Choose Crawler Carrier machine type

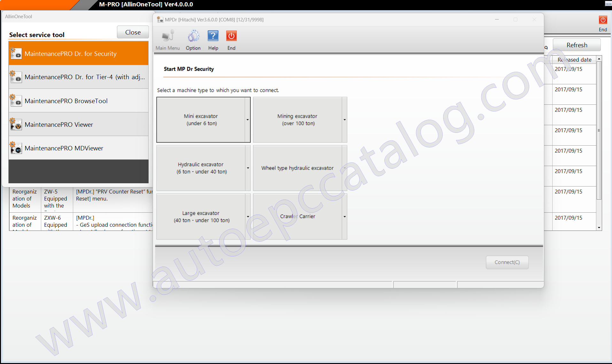298,216
